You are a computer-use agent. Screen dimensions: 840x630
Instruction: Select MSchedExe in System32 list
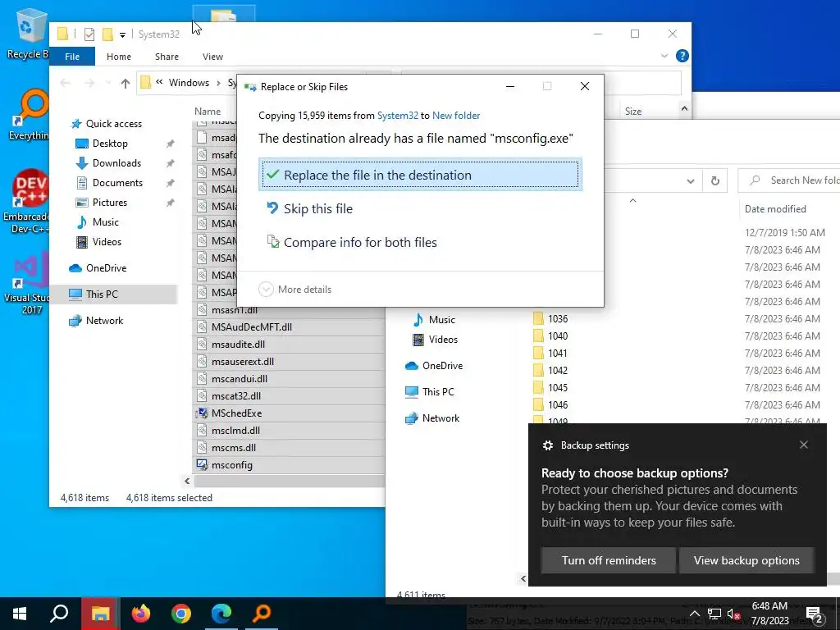pyautogui.click(x=236, y=413)
